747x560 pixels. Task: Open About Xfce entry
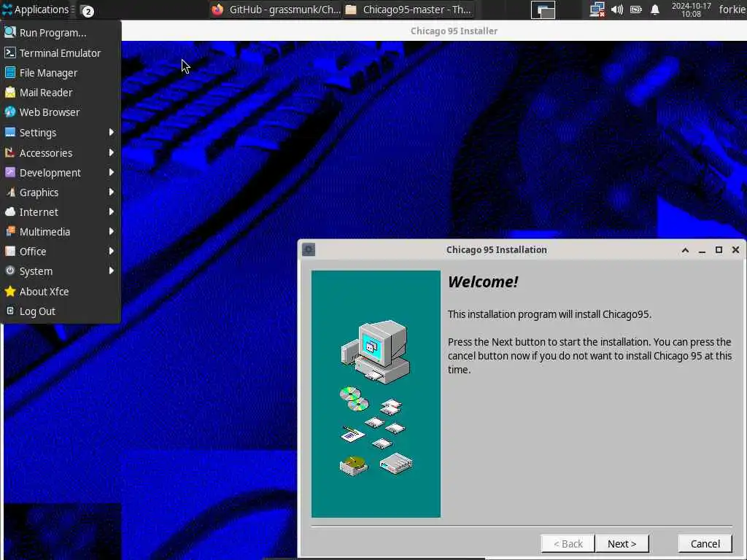pos(61,292)
